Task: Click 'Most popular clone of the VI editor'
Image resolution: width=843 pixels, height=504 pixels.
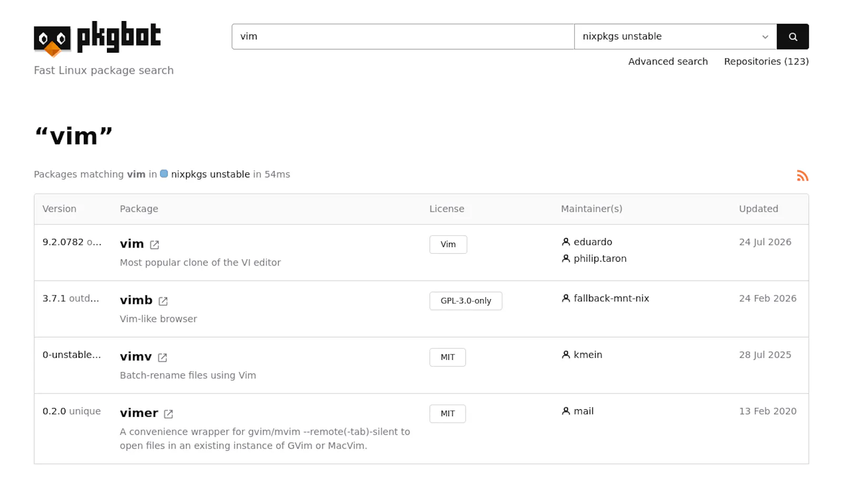Action: click(x=200, y=262)
